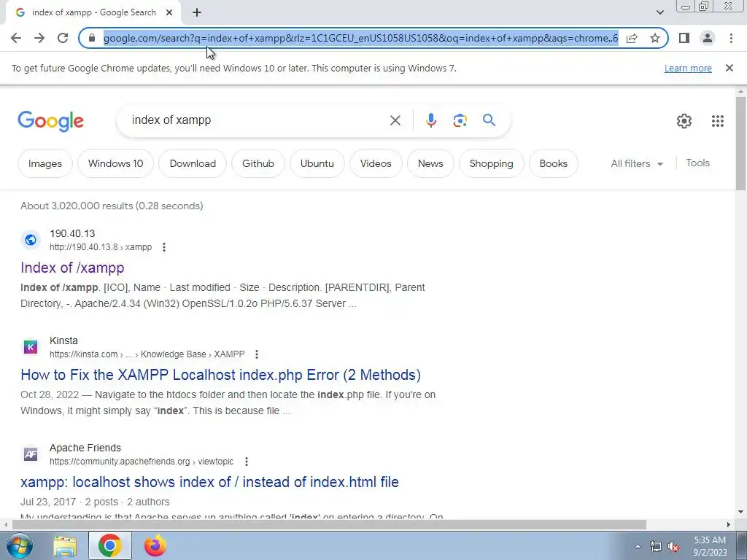Open File Explorer from the taskbar
The height and width of the screenshot is (560, 747).
click(x=65, y=545)
